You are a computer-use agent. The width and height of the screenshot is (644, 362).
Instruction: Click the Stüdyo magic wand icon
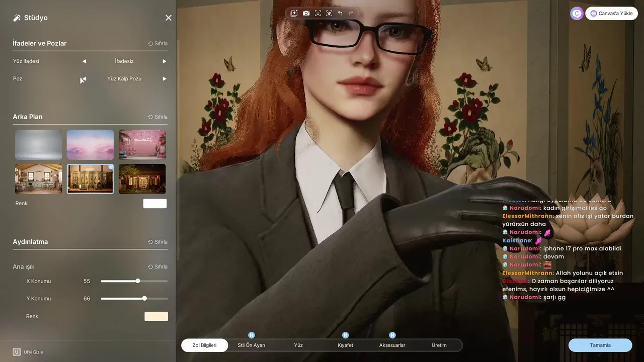coord(17,18)
